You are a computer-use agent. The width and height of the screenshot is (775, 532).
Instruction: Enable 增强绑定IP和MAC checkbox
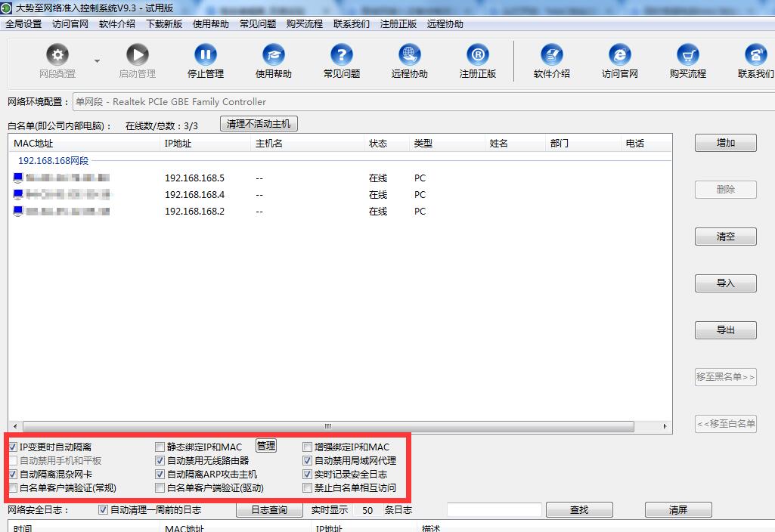307,447
